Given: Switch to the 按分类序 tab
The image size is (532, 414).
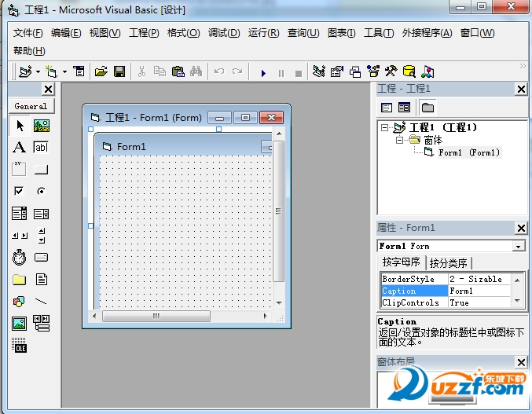Looking at the screenshot, I should (x=448, y=262).
